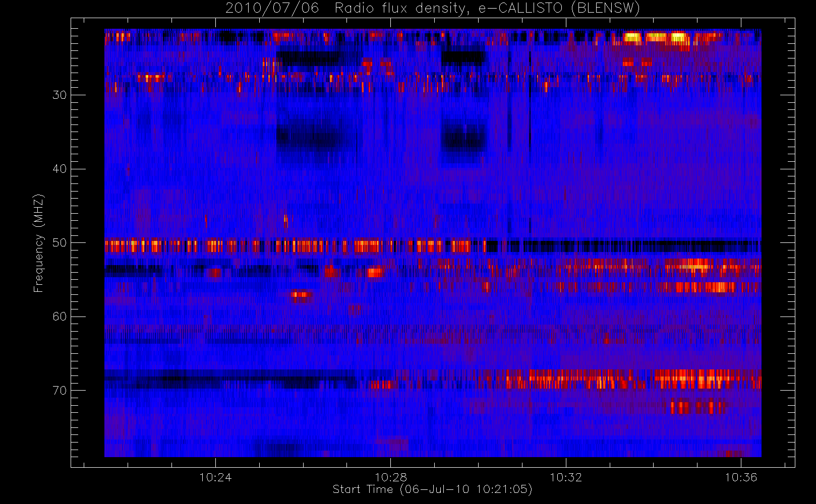This screenshot has height=504, width=816.
Task: Click the frequency tick label '60'
Action: click(x=60, y=317)
